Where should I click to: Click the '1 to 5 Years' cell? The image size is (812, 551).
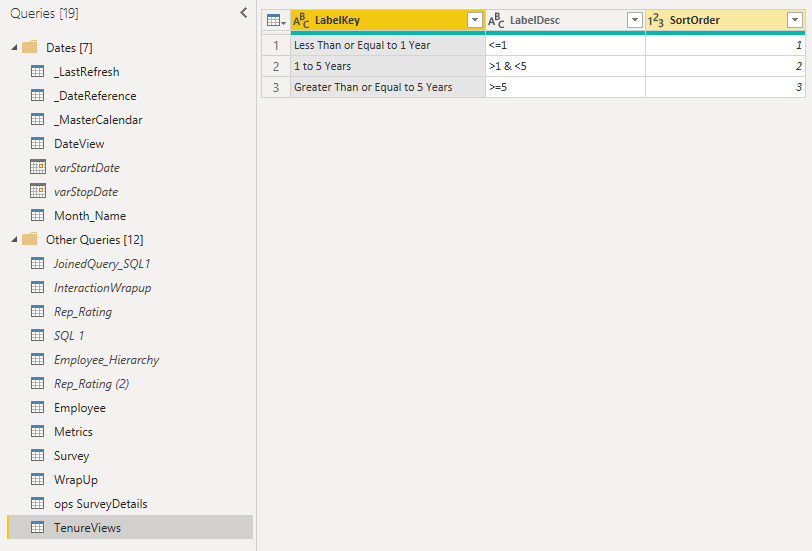click(388, 66)
